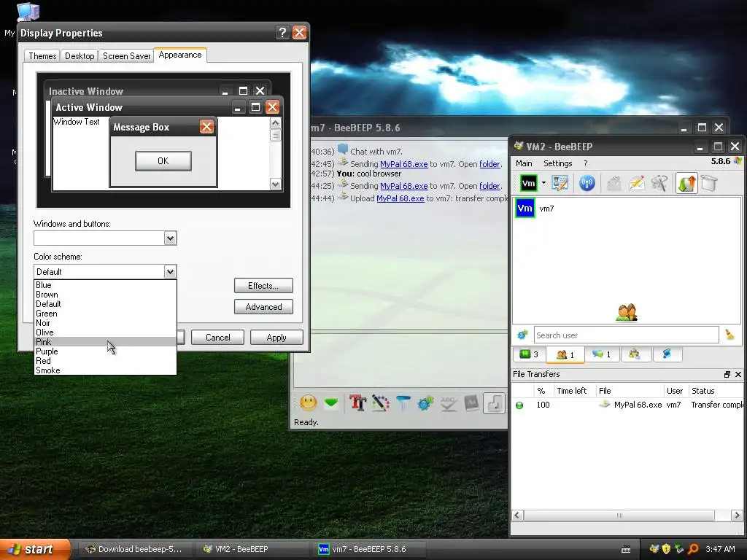Choose Smoke from the color scheme list

(105, 370)
